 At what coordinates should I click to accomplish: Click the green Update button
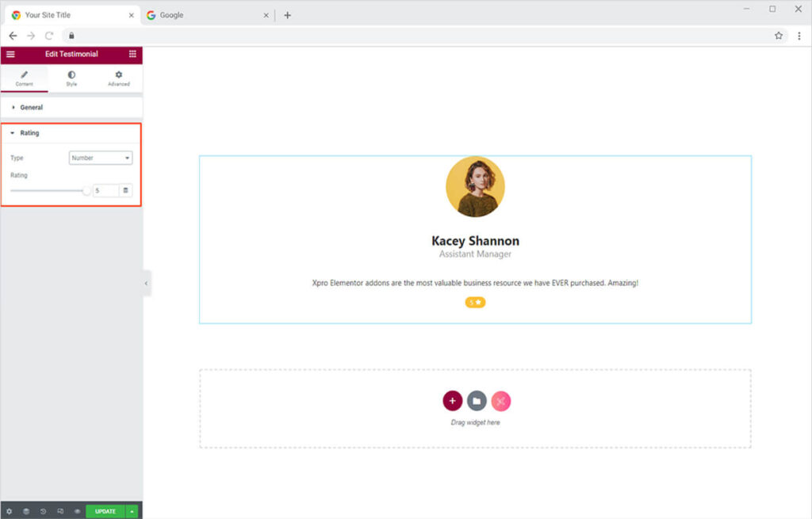pyautogui.click(x=105, y=511)
